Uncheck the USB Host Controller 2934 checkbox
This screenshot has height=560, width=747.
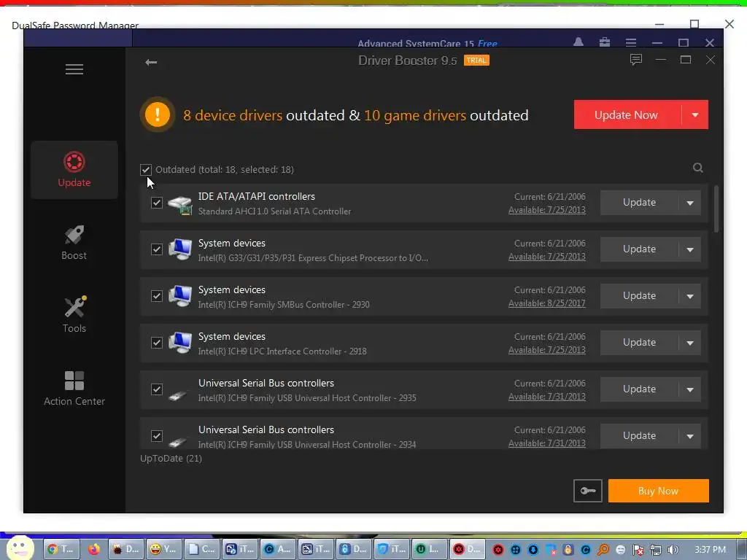click(x=157, y=436)
